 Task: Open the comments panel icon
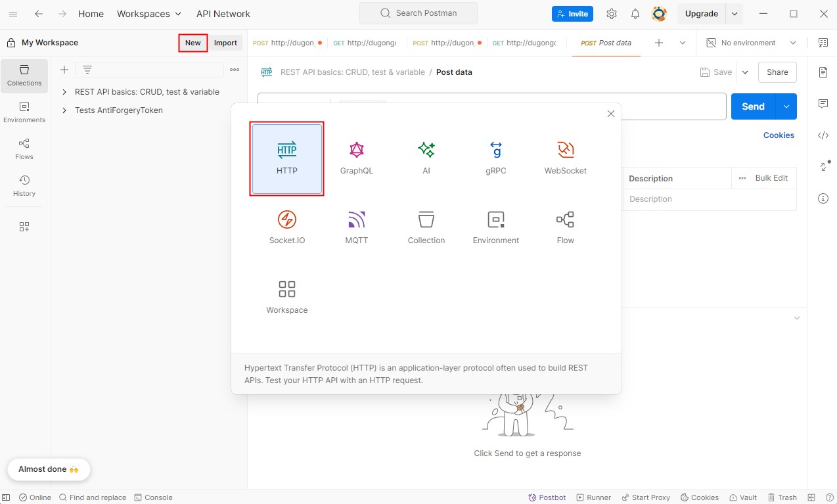click(823, 104)
